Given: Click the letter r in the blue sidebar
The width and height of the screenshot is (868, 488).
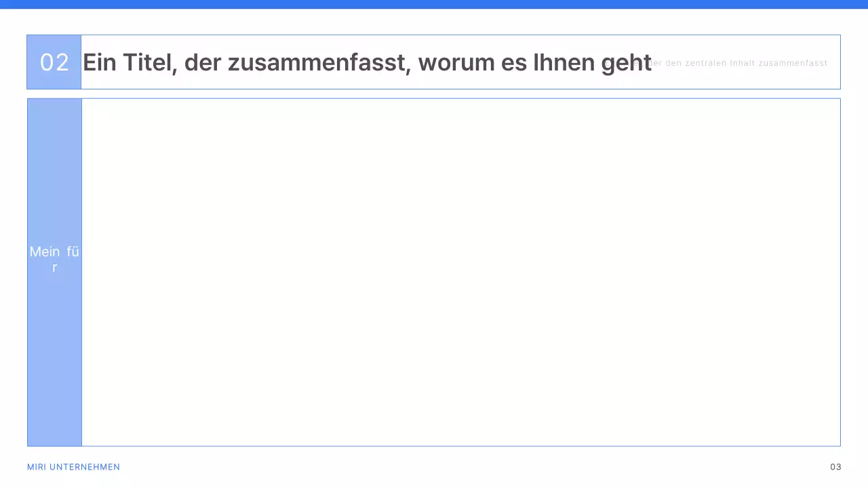Looking at the screenshot, I should 54,268.
